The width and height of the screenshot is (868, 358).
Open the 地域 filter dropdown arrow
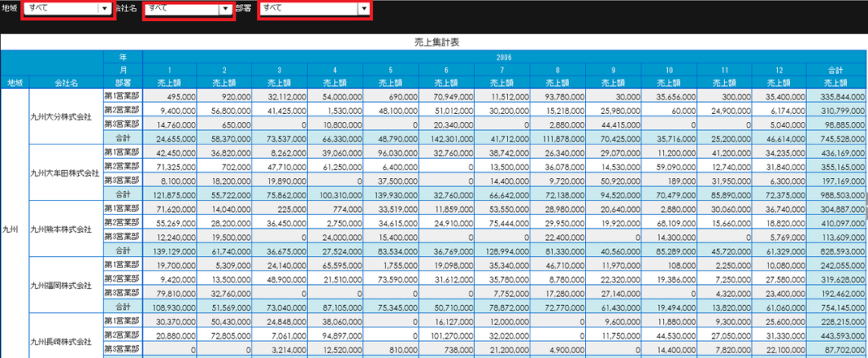point(103,9)
